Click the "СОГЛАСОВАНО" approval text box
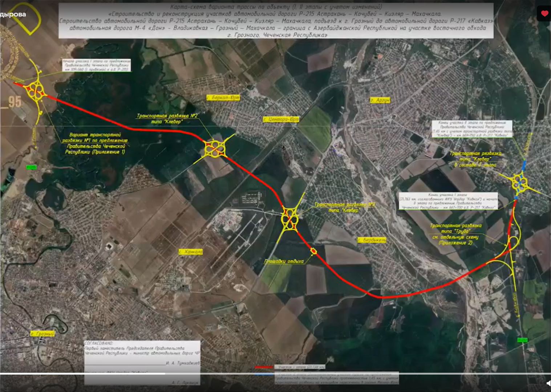 point(142,362)
